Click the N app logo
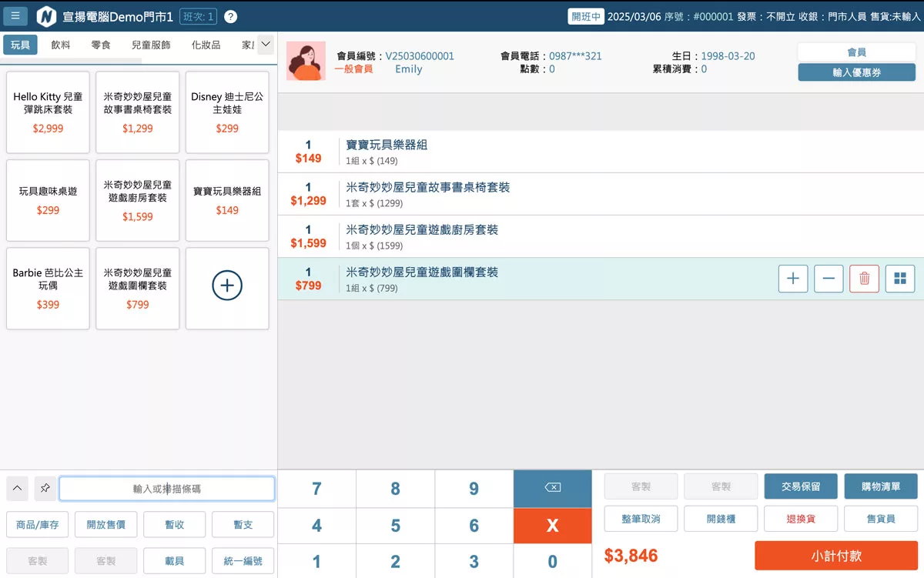The height and width of the screenshot is (578, 924). point(46,16)
